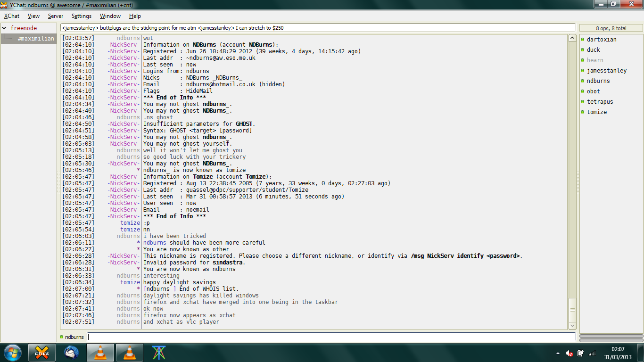The height and width of the screenshot is (362, 644).
Task: Open the Settings menu
Action: [82, 16]
